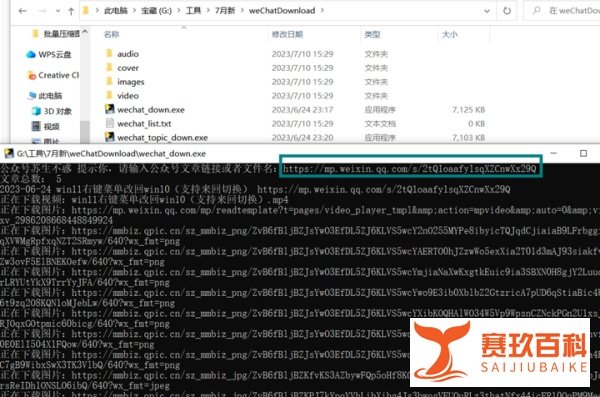This screenshot has height=397, width=600.
Task: Sort files by 修改日期 column
Action: (287, 34)
